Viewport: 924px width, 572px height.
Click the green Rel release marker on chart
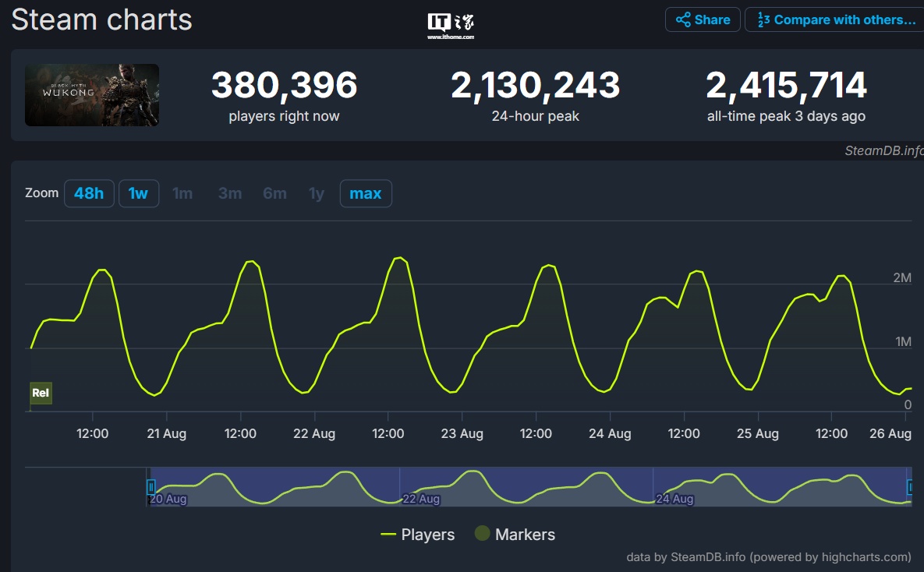tap(40, 394)
